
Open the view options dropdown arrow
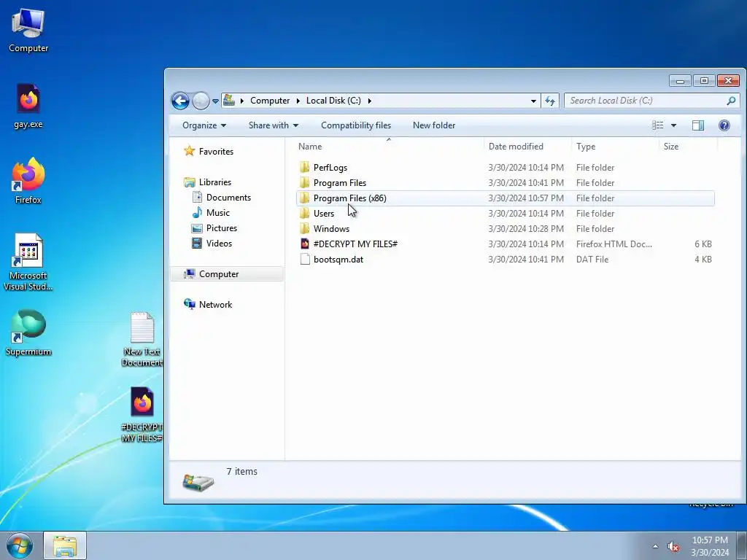673,125
